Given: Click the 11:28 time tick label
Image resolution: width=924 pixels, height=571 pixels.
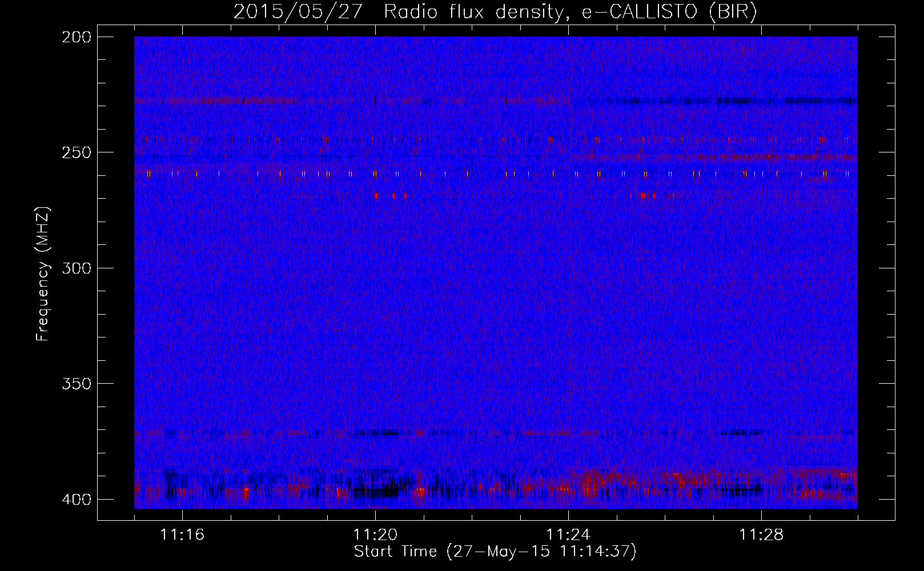Looking at the screenshot, I should coord(761,535).
